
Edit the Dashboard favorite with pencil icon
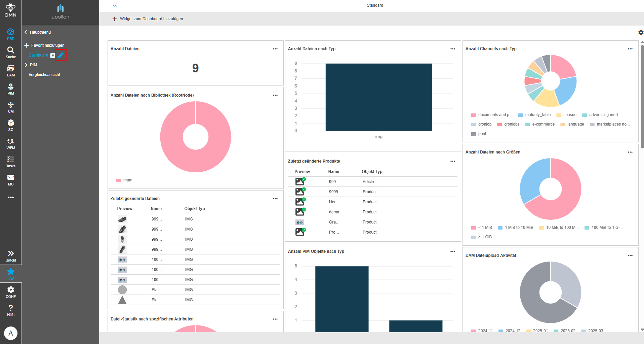61,55
